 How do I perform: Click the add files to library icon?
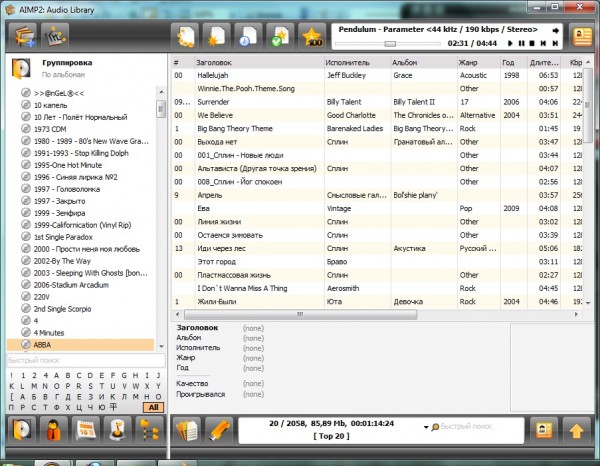click(23, 36)
